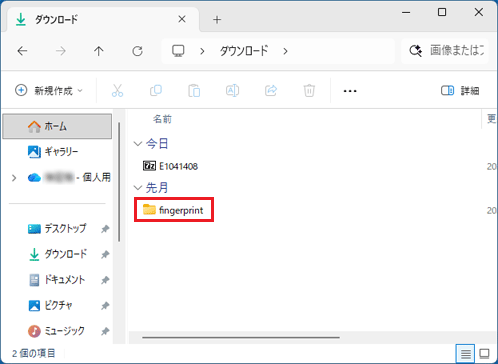Go back to previous folder
The width and height of the screenshot is (498, 364).
click(22, 51)
